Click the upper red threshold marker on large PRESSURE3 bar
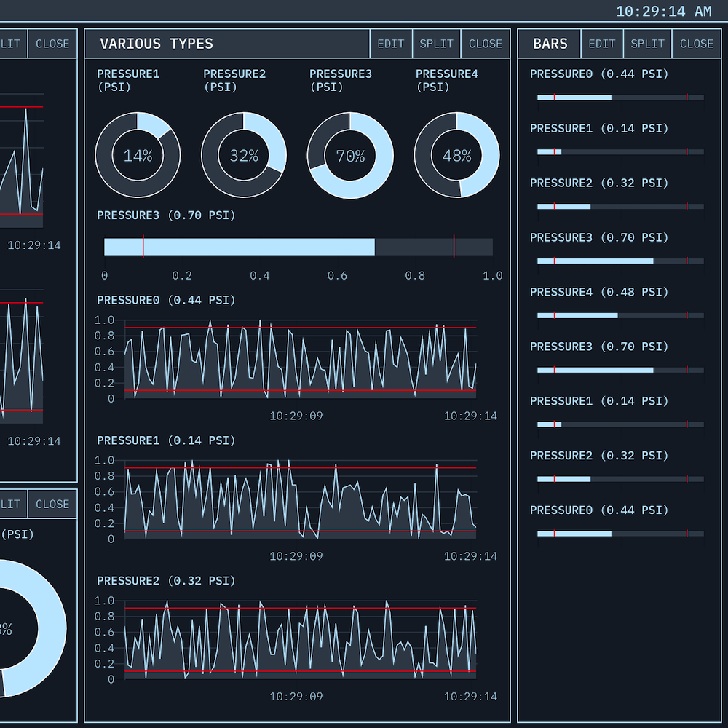This screenshot has height=728, width=728. [x=454, y=247]
